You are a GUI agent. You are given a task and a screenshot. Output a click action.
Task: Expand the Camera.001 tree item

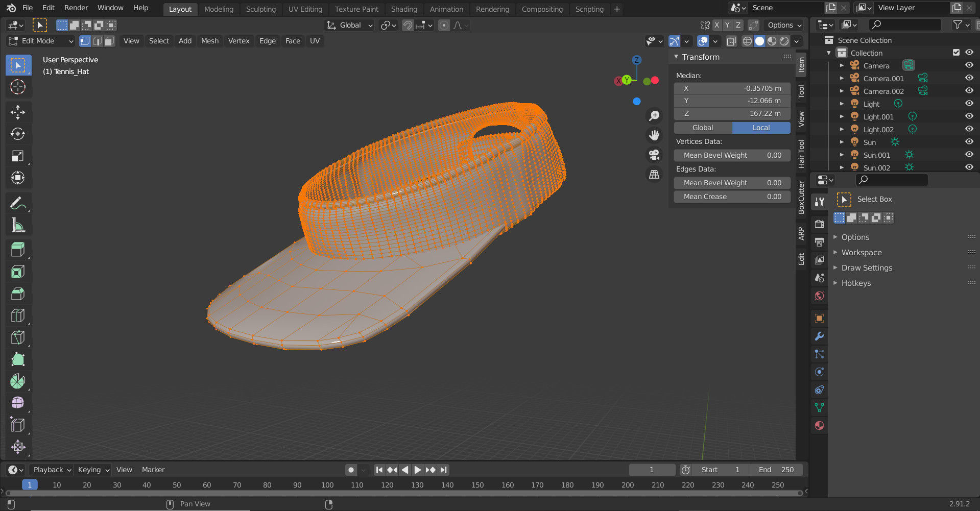click(x=842, y=78)
